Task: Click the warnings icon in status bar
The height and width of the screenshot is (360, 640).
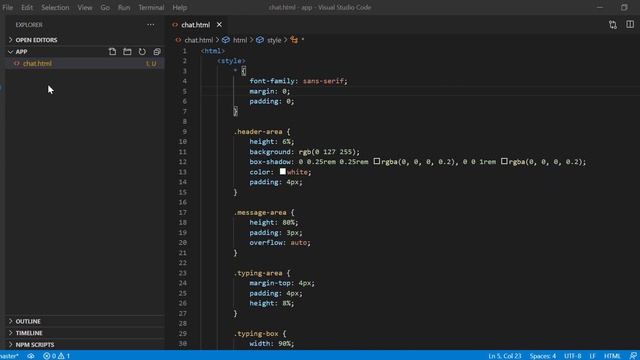Action: (61, 356)
